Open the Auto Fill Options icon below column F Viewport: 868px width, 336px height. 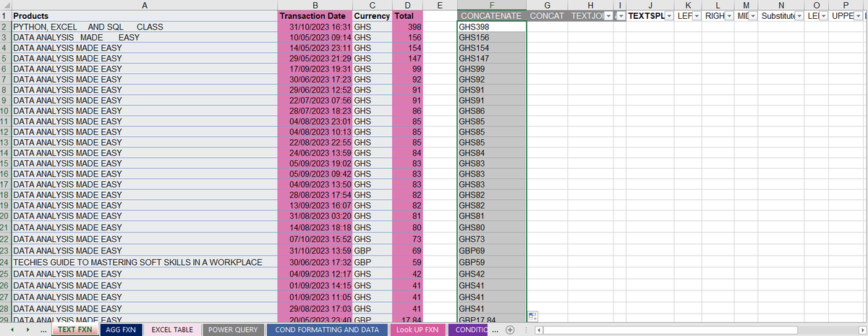pyautogui.click(x=534, y=316)
